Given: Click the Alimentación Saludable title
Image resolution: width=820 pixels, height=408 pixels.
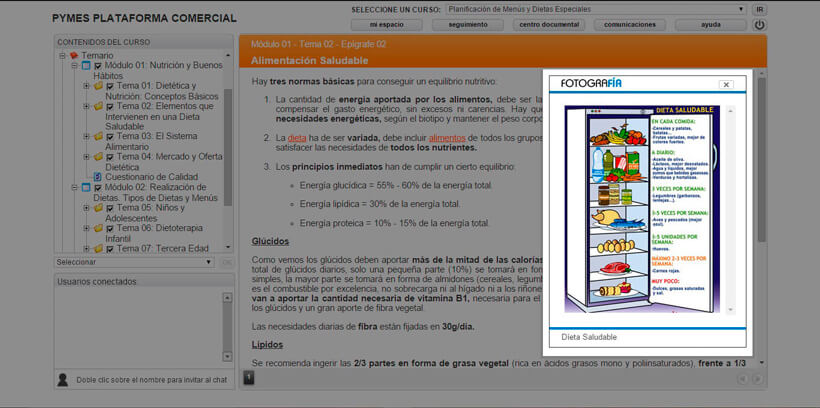Looking at the screenshot, I should click(x=310, y=61).
